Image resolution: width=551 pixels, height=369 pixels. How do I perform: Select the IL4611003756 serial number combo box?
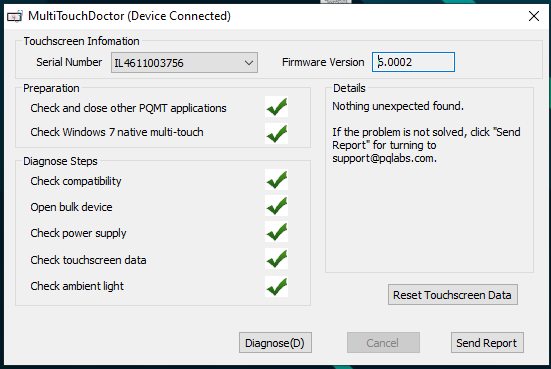click(184, 63)
